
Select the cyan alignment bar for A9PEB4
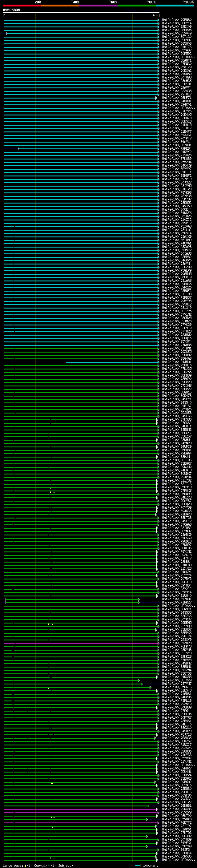tap(88, 149)
